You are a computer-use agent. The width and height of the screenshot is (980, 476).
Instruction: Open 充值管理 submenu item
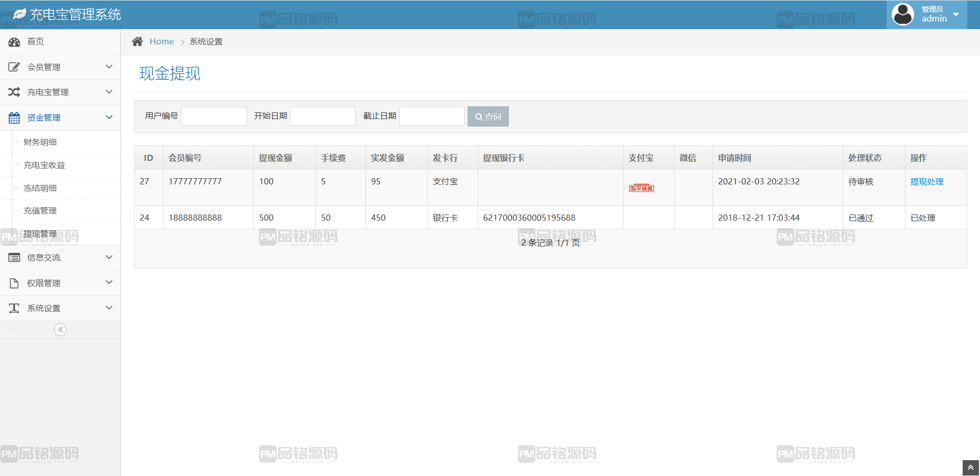click(x=40, y=210)
